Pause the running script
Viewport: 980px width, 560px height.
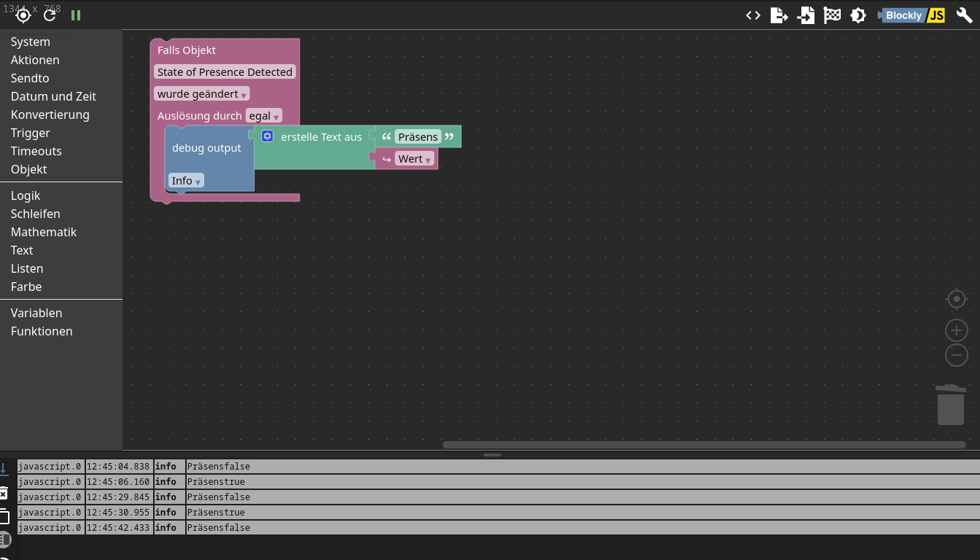click(x=76, y=15)
